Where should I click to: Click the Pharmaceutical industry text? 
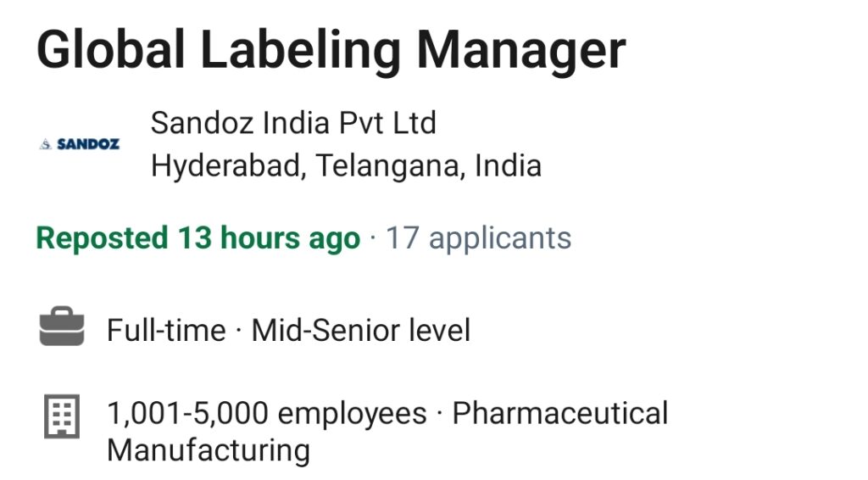pyautogui.click(x=560, y=414)
